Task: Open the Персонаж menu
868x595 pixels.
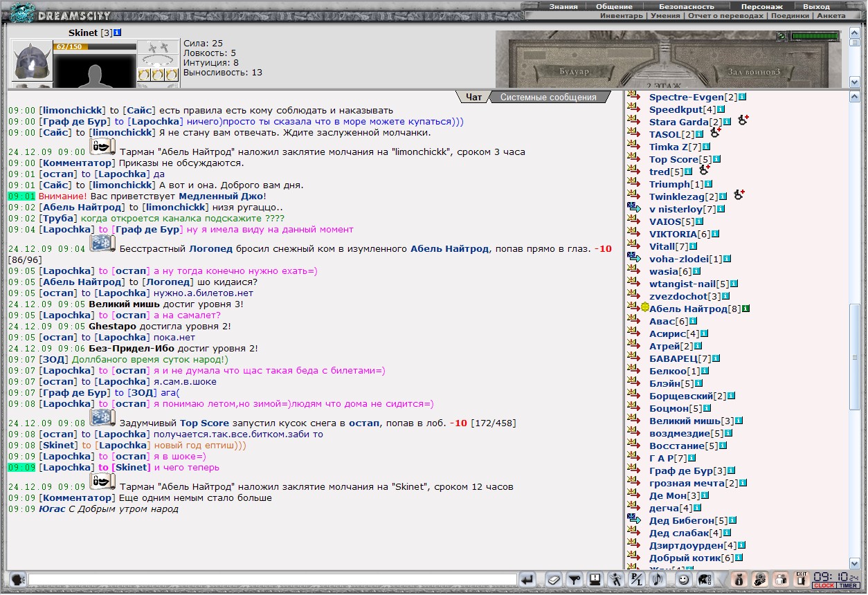Action: 762,6
